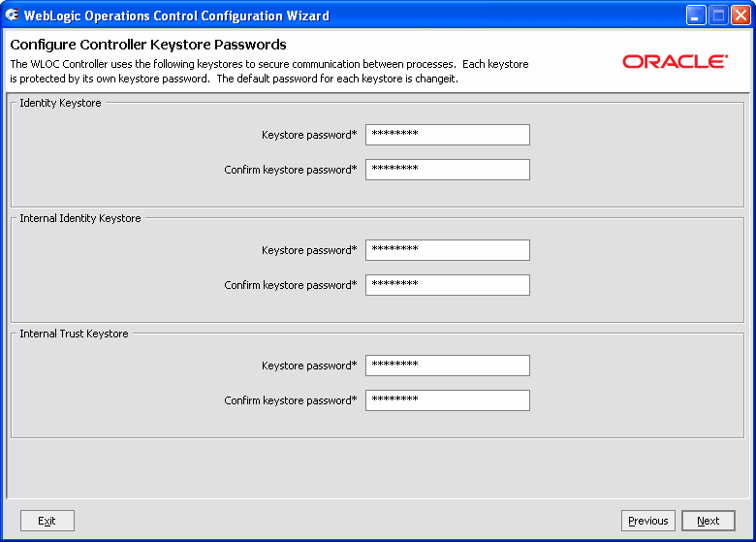Image resolution: width=756 pixels, height=542 pixels.
Task: Click the Oracle logo
Action: [x=675, y=61]
